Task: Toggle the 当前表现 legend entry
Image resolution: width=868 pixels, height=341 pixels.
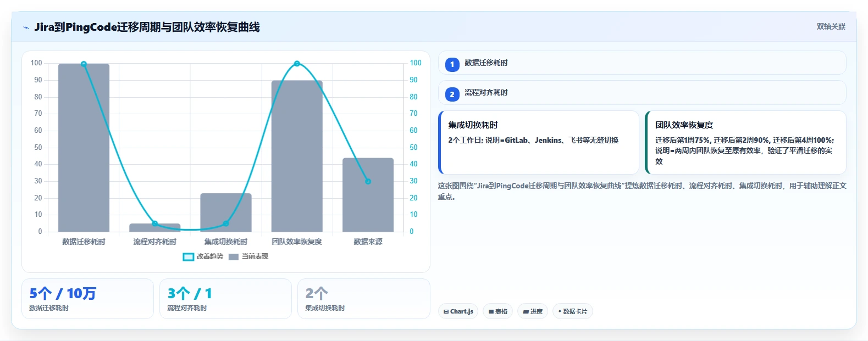Action: pyautogui.click(x=248, y=256)
